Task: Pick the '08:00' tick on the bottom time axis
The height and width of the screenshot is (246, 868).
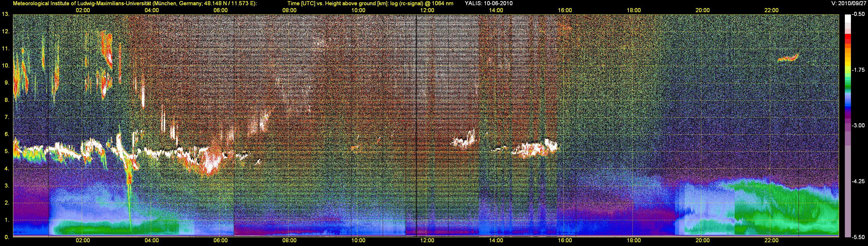Action: [x=289, y=241]
